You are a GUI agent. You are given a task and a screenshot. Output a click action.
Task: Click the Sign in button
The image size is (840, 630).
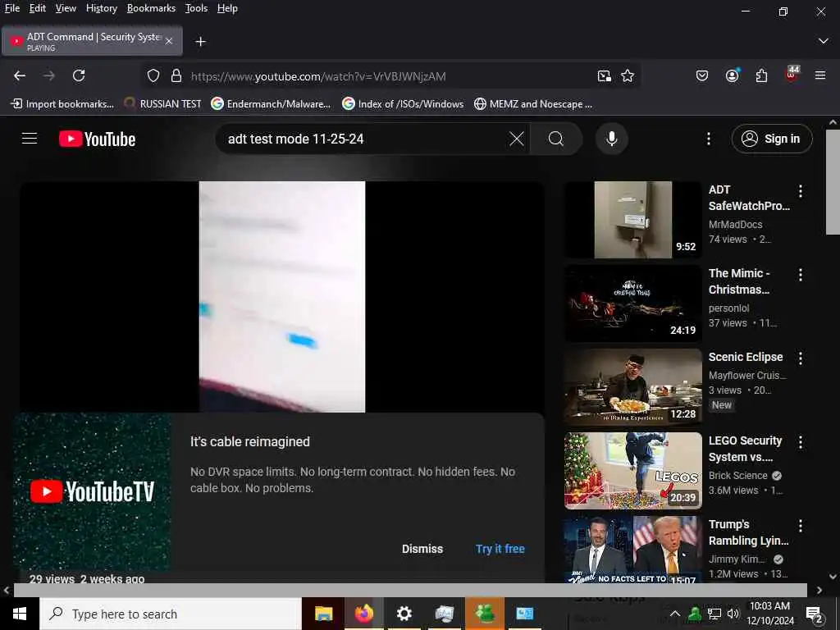(772, 139)
